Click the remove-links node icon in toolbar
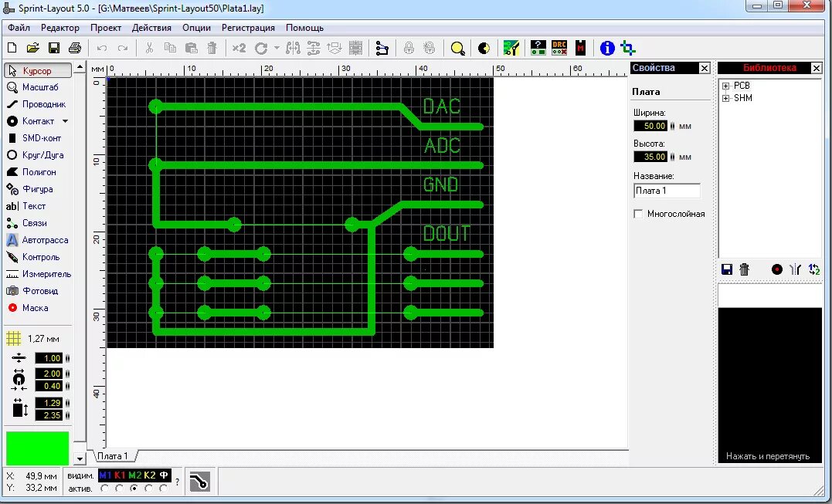 [382, 48]
